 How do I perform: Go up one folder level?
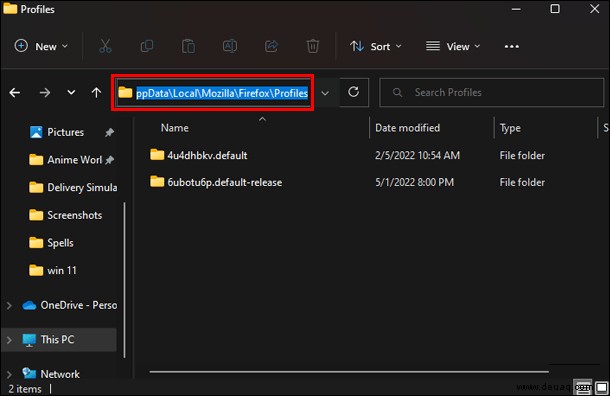[96, 93]
